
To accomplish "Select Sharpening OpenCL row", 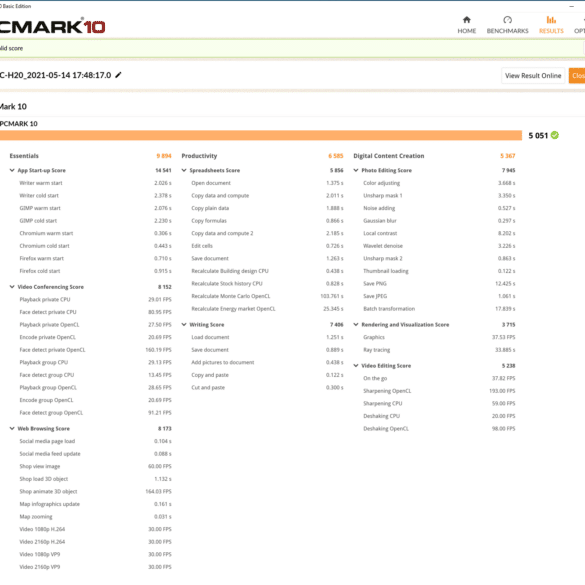I will pyautogui.click(x=439, y=391).
